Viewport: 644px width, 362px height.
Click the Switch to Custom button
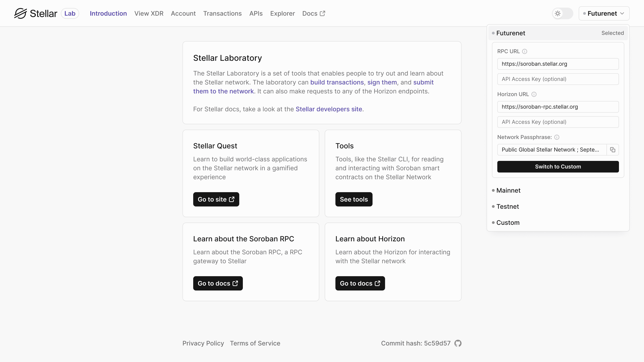(x=558, y=167)
